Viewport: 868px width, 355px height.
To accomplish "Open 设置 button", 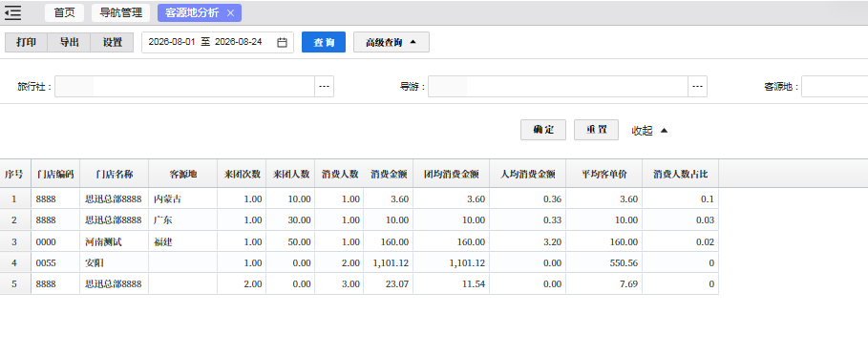I will tap(112, 43).
